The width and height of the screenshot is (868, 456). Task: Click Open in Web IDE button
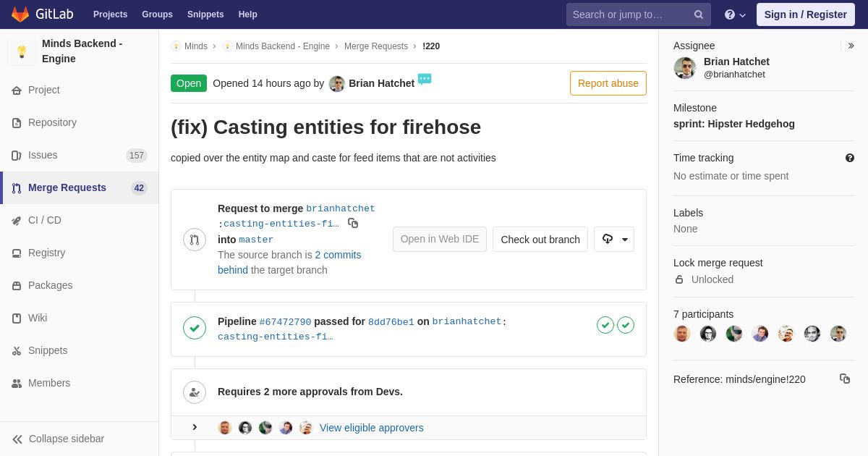pos(440,239)
